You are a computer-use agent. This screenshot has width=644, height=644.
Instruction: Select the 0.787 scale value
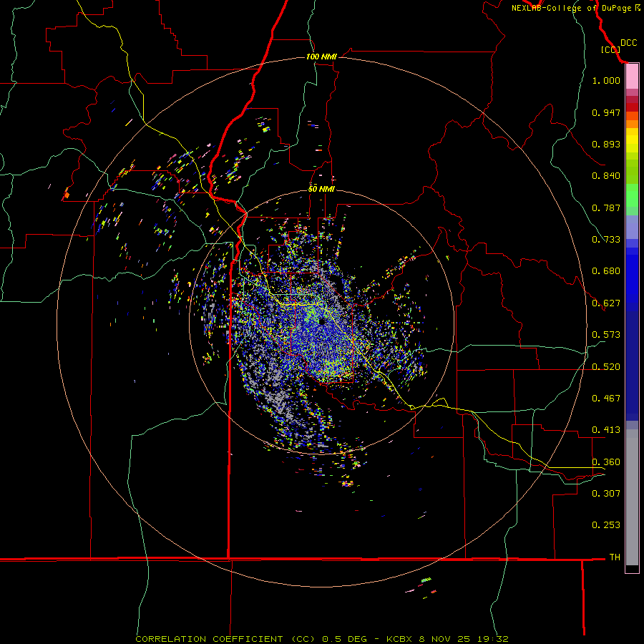[x=606, y=208]
